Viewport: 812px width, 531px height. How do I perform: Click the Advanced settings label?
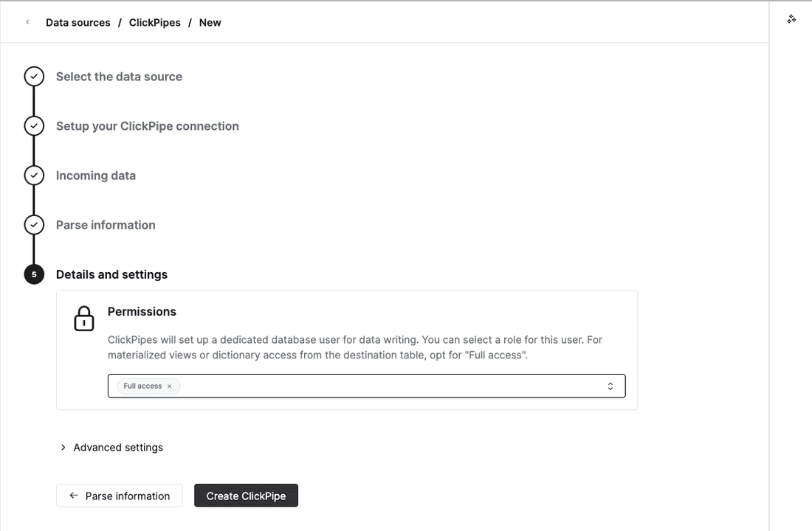118,447
